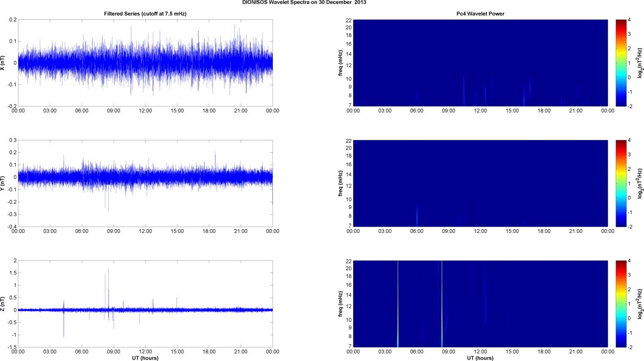Select the Filtered Series plot title
Viewport: 644px width, 361px height.
[145, 14]
